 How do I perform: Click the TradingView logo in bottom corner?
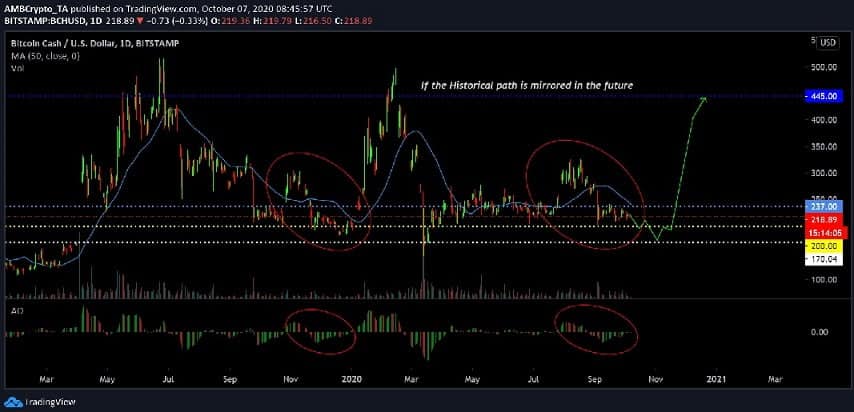click(34, 398)
